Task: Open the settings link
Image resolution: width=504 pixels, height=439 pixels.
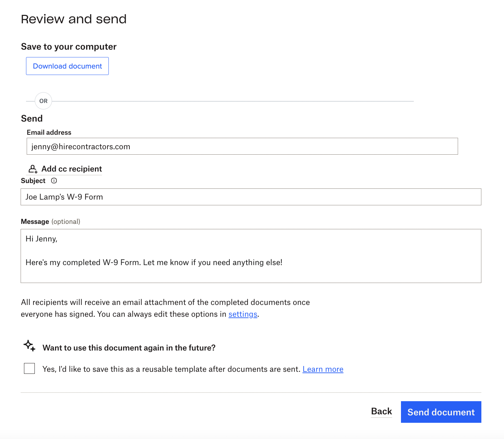Action: click(242, 314)
